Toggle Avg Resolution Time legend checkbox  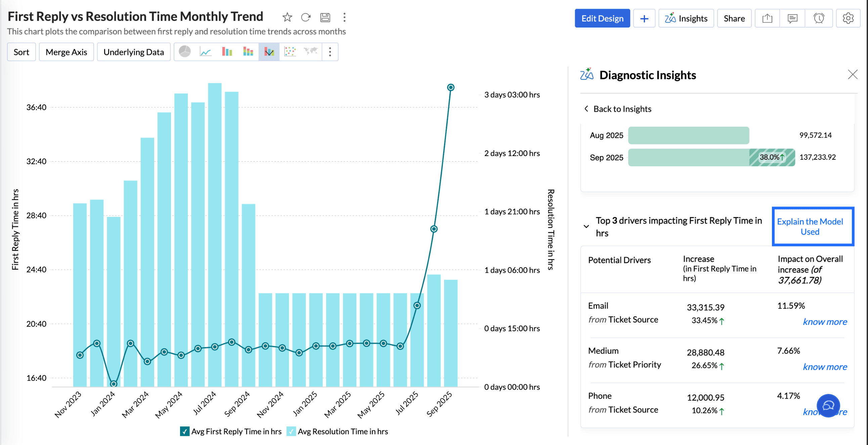point(291,431)
